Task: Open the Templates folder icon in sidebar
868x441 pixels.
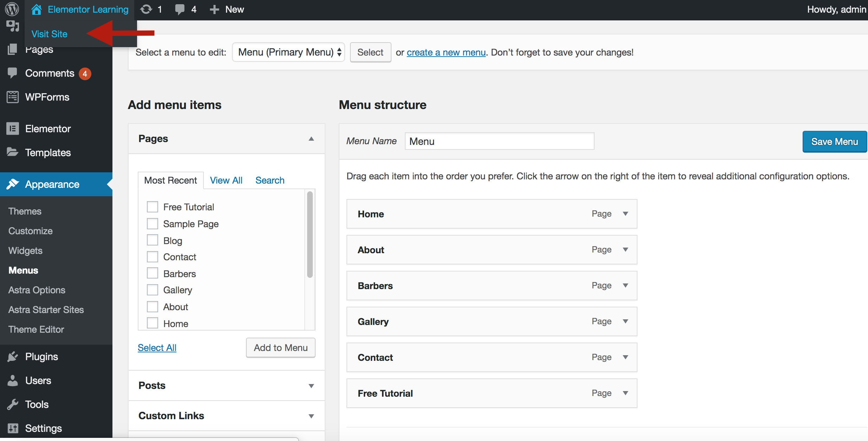Action: point(13,152)
